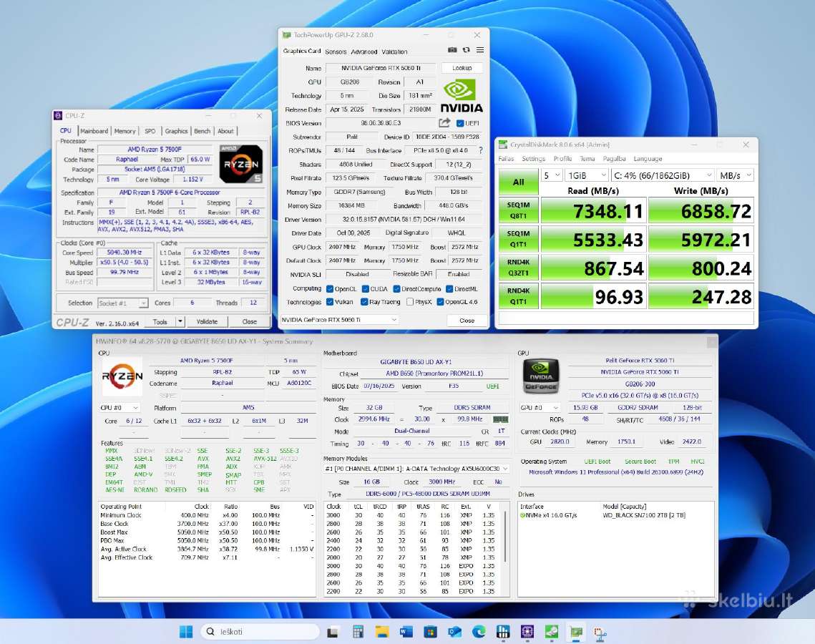The height and width of the screenshot is (644, 815).
Task: Toggle the DirectML checkbox
Action: (x=449, y=289)
